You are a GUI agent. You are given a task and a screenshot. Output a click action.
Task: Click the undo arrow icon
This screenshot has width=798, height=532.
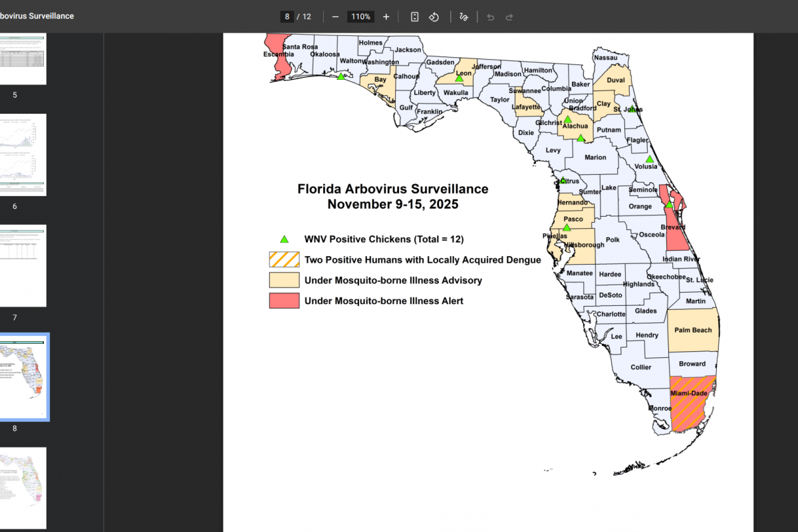[x=490, y=17]
